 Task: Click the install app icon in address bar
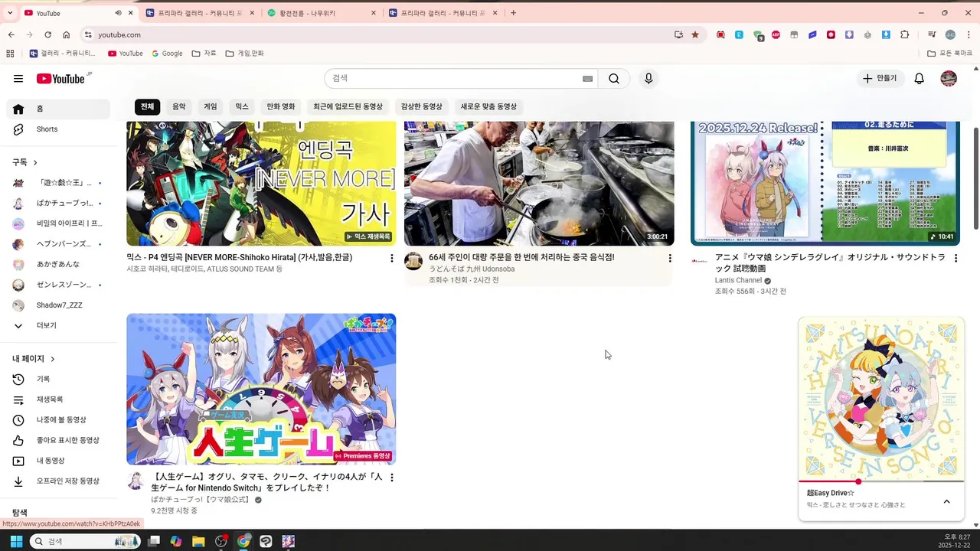click(678, 34)
